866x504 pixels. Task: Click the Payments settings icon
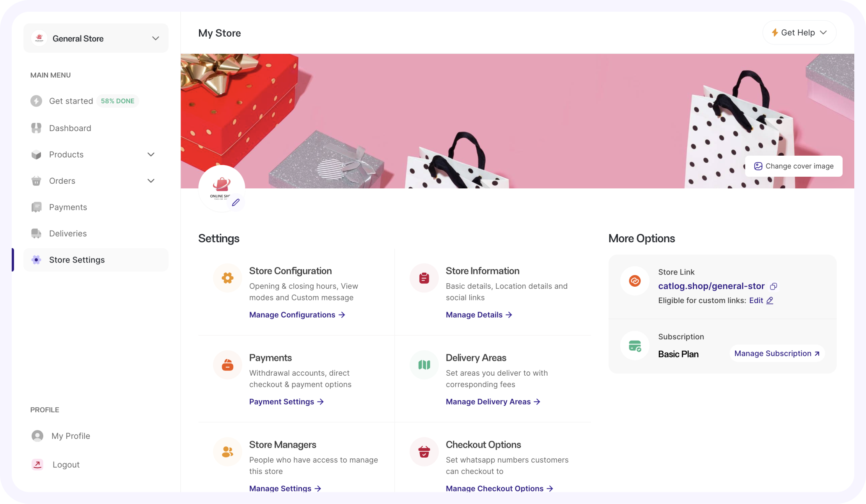(x=228, y=365)
